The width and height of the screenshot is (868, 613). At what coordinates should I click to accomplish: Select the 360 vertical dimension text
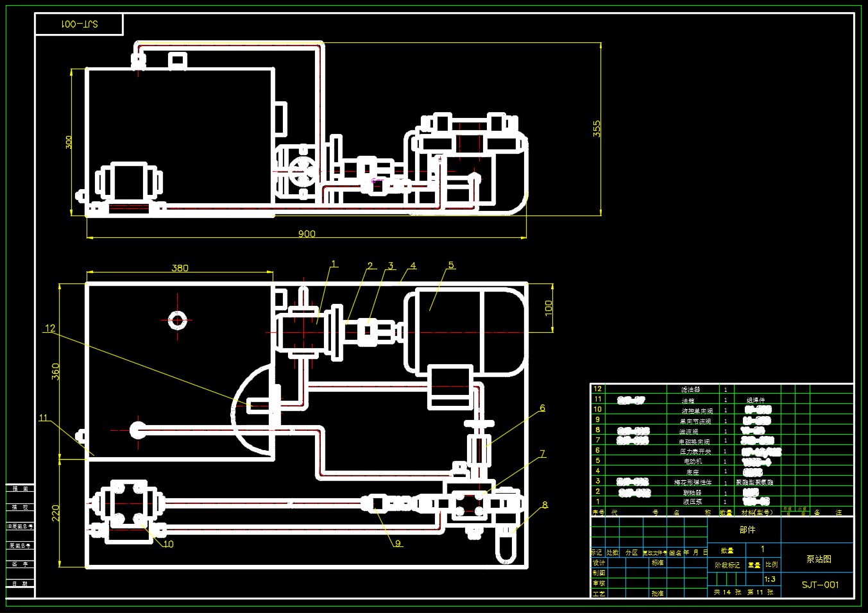pos(55,371)
